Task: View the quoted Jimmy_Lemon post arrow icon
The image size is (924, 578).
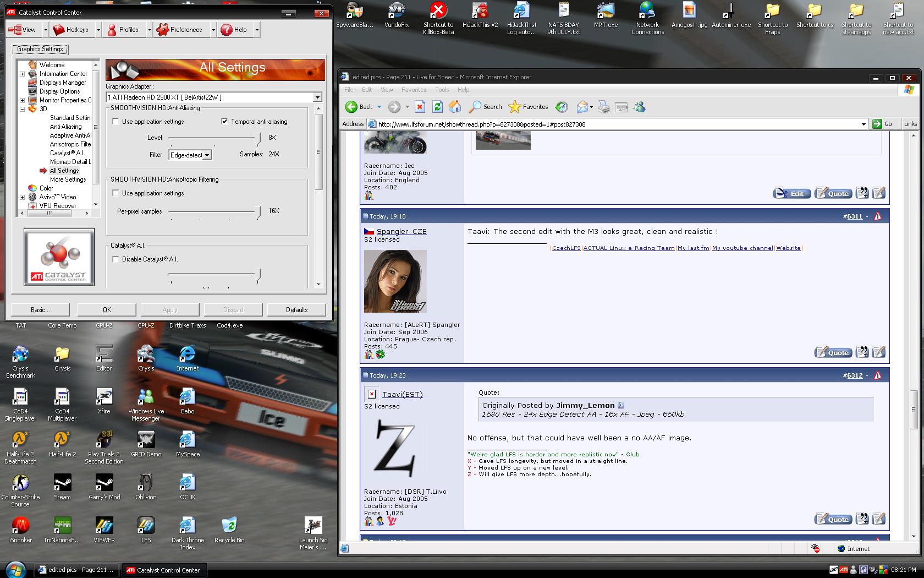Action: click(x=621, y=405)
